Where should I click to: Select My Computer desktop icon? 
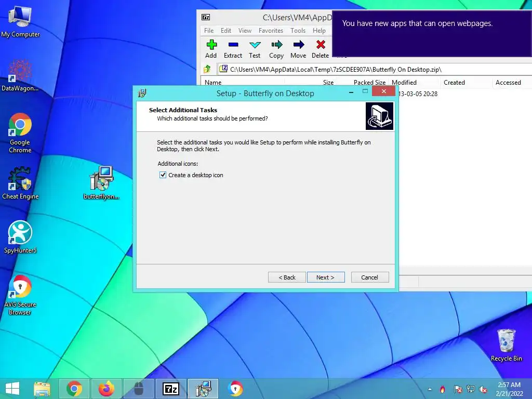[x=20, y=22]
